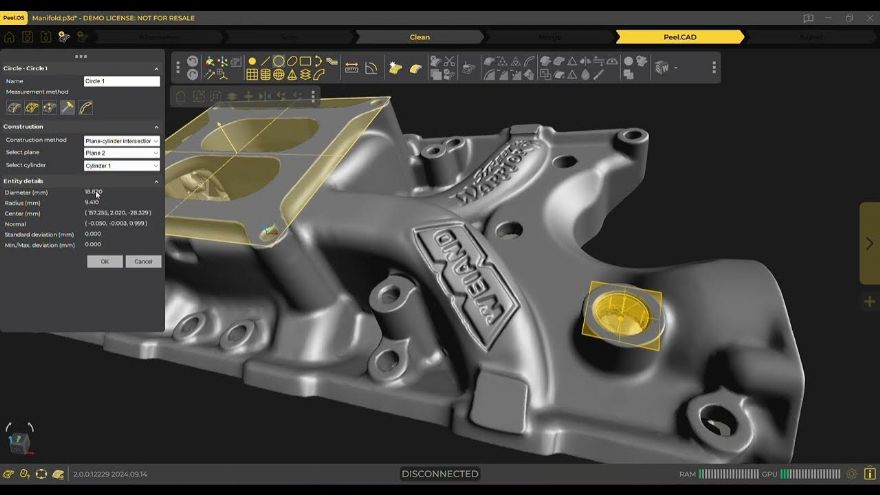Click the panel drag handle dots

pyautogui.click(x=81, y=56)
